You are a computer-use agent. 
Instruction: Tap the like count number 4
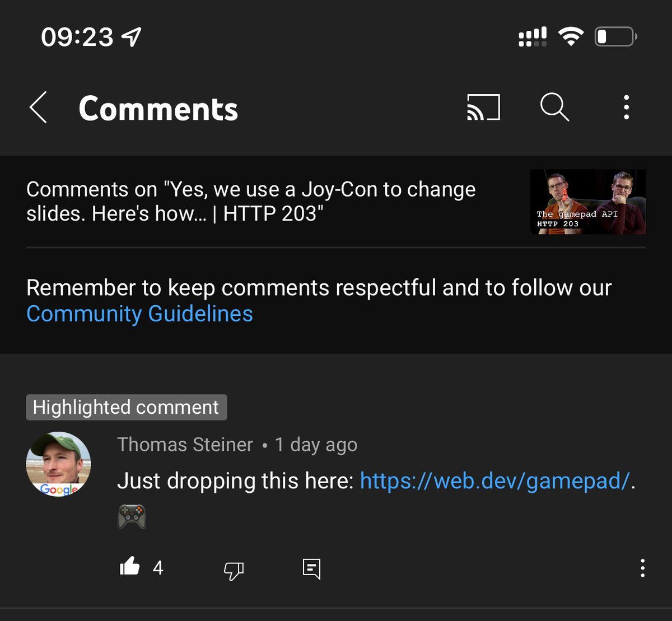(158, 568)
